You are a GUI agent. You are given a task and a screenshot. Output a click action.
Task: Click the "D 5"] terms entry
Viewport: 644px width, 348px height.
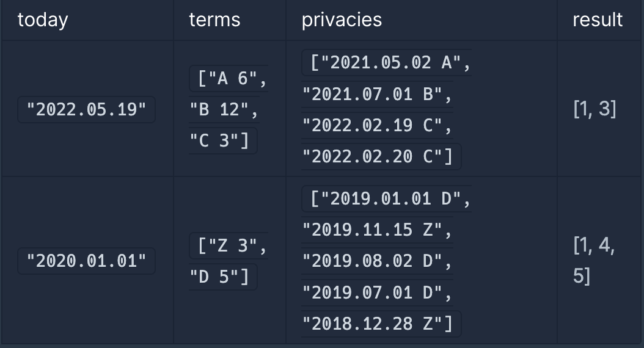pos(223,277)
